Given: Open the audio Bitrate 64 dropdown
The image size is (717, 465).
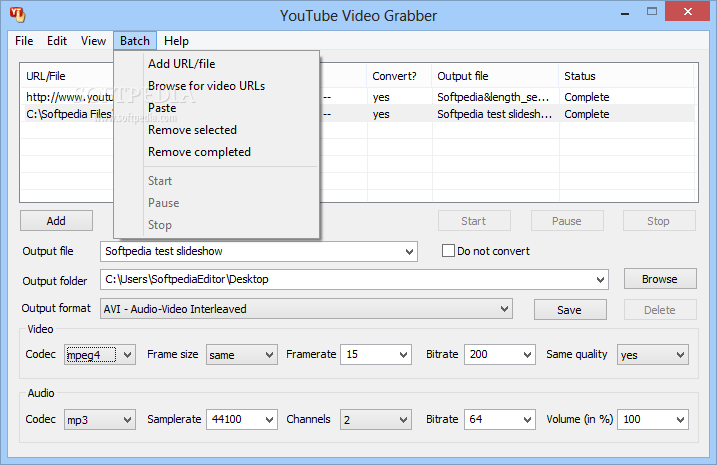Looking at the screenshot, I should 527,420.
